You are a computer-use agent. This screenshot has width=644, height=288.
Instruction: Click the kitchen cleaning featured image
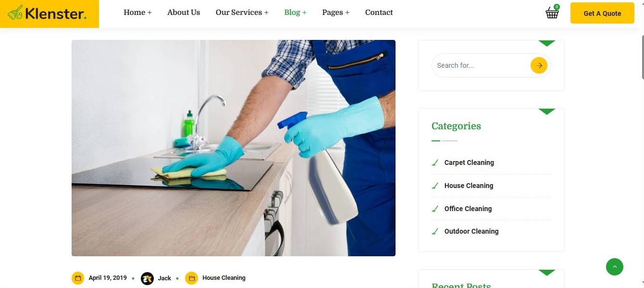tap(234, 148)
